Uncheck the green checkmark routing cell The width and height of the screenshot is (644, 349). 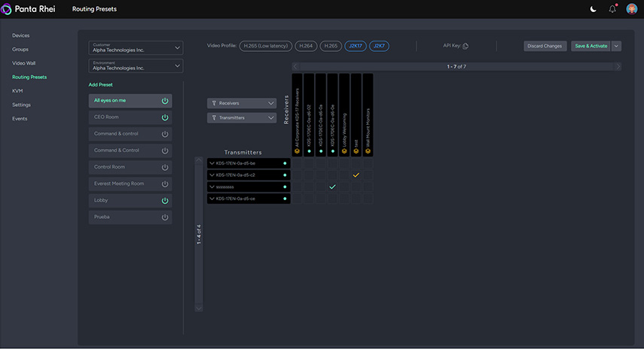332,187
